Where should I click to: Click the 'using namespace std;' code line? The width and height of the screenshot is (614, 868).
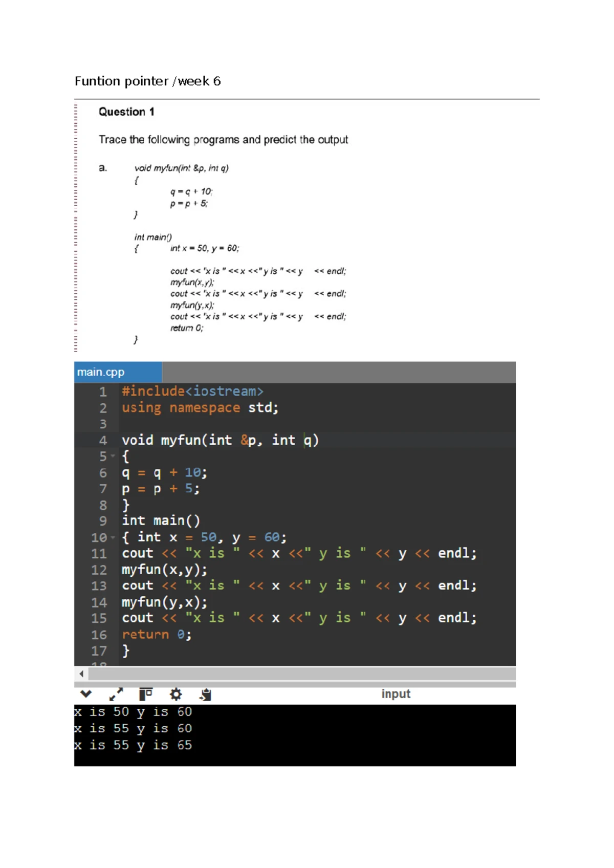(200, 408)
